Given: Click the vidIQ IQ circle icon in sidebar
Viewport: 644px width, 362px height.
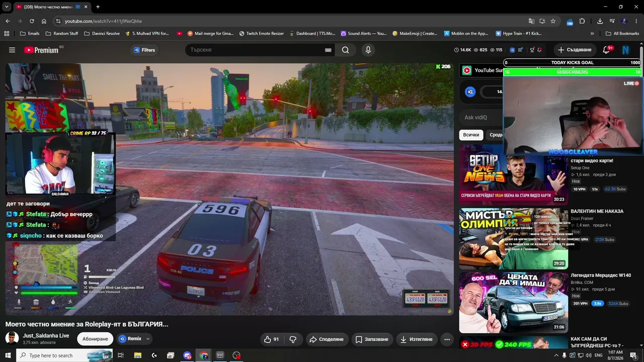Looking at the screenshot, I should coord(470,92).
